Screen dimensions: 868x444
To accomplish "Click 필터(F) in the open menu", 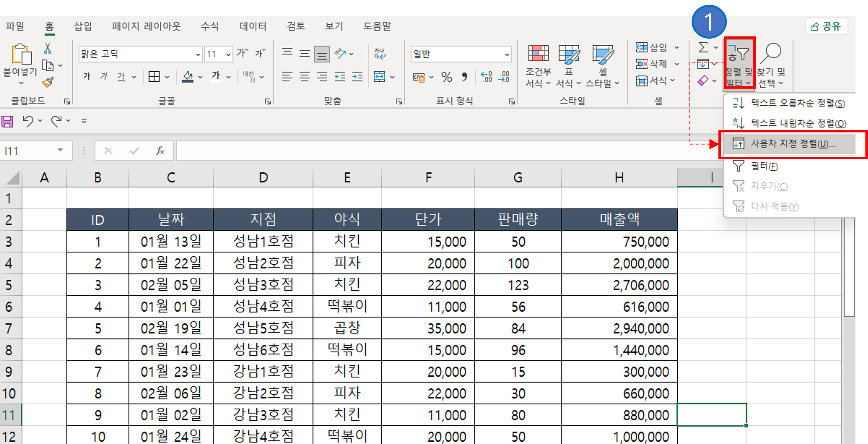I will [764, 166].
